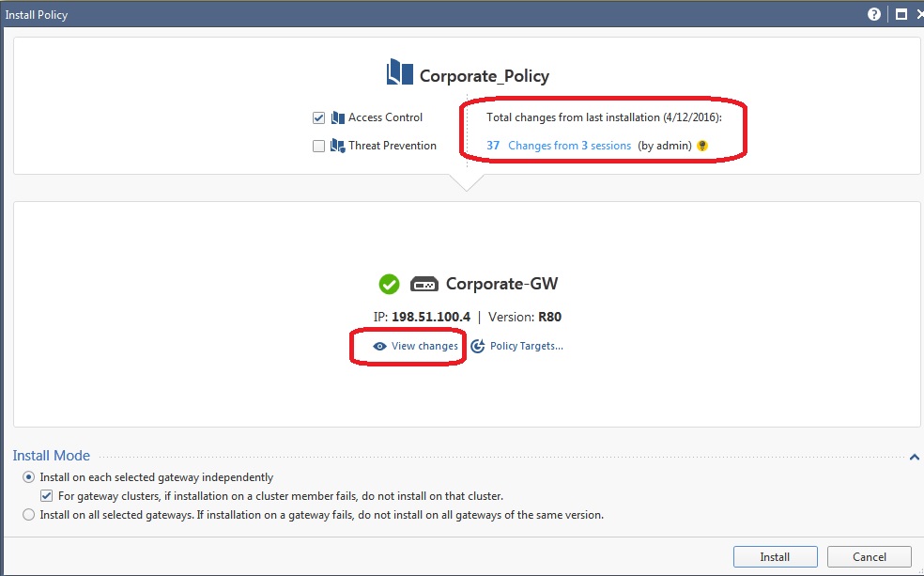Click the Corporate-GW gateway device icon
This screenshot has height=576, width=924.
pos(424,284)
